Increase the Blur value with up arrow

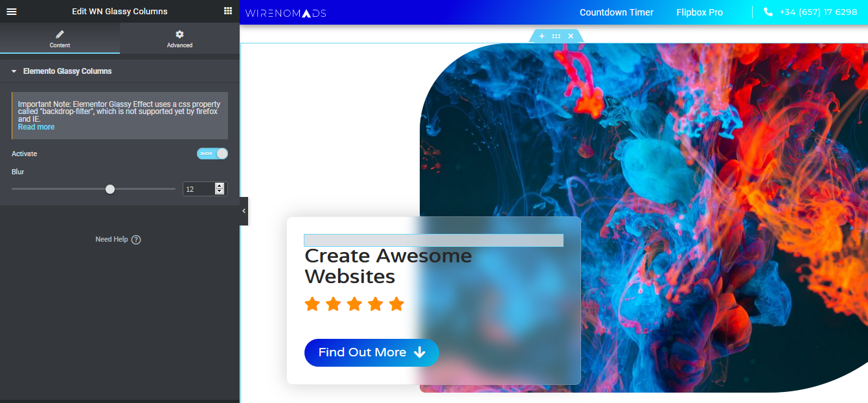[220, 186]
